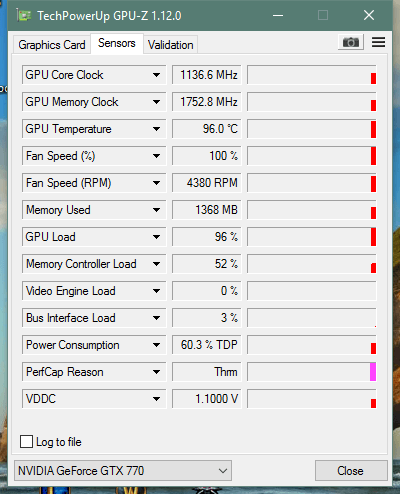Screen dimensions: 400x494
Task: Expand the Power Consumption dropdown arrow
Action: click(156, 345)
